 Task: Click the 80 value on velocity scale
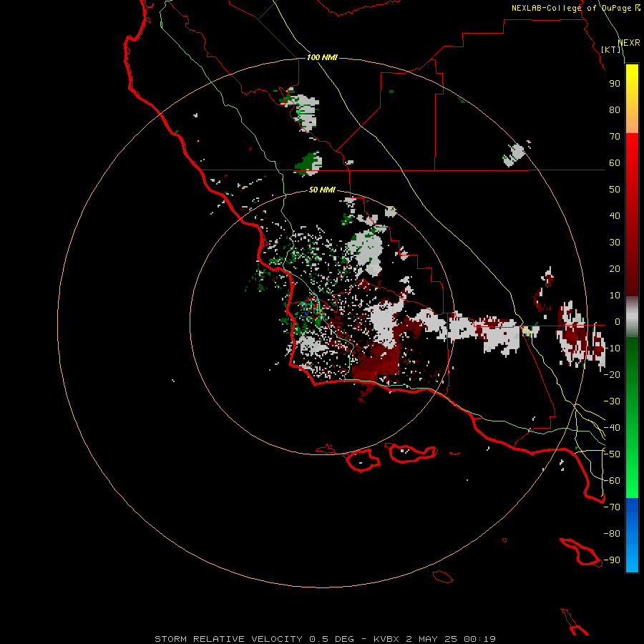pos(615,109)
